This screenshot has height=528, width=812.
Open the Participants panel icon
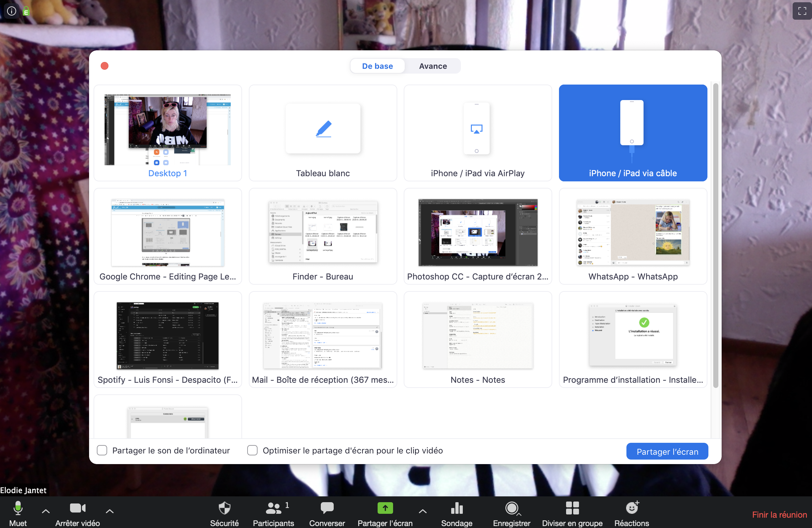[x=273, y=508]
